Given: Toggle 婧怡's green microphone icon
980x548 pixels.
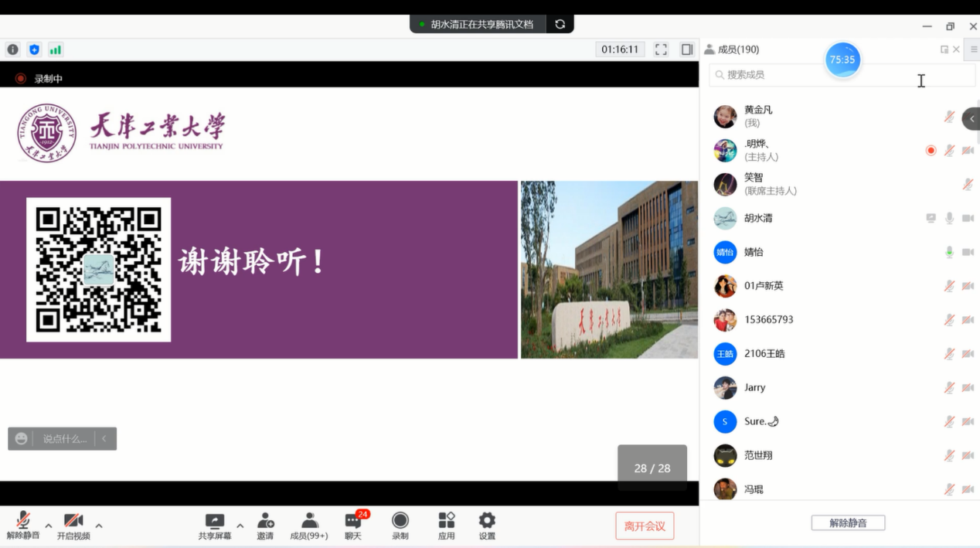Looking at the screenshot, I should point(949,252).
